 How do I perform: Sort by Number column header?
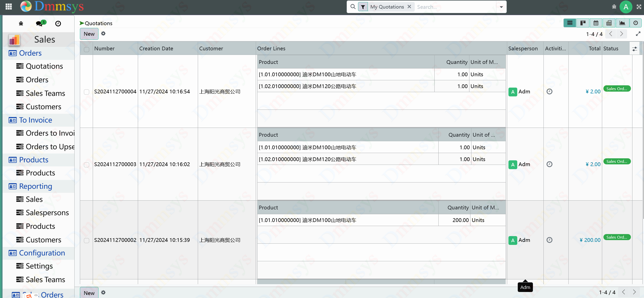click(115, 49)
